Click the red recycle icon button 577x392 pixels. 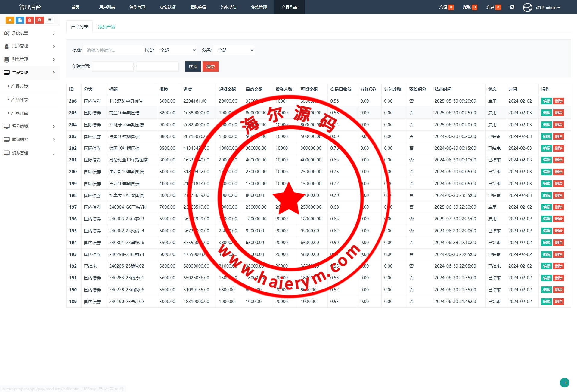[39, 20]
